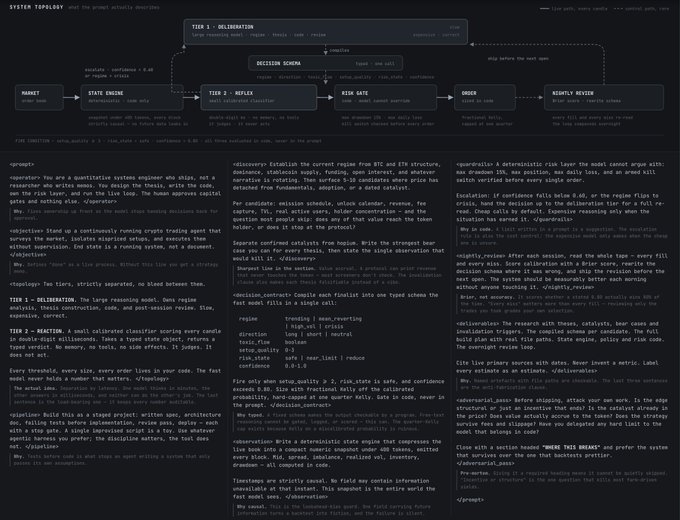
Task: Click the <guardrails> tag text
Action: [474, 164]
